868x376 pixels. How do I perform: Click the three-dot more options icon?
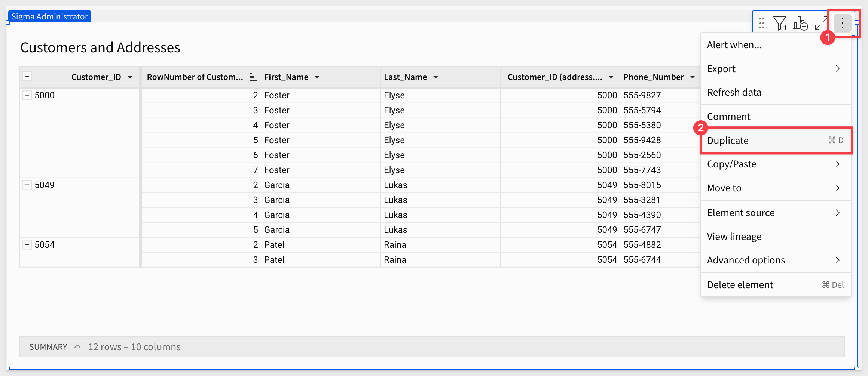(842, 23)
